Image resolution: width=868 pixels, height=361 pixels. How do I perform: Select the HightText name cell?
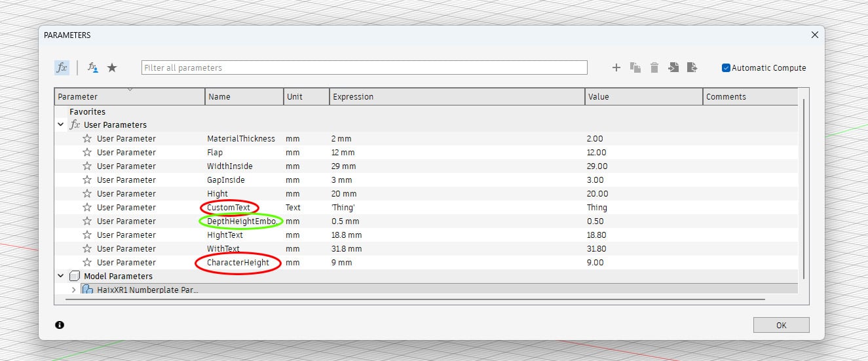click(225, 235)
